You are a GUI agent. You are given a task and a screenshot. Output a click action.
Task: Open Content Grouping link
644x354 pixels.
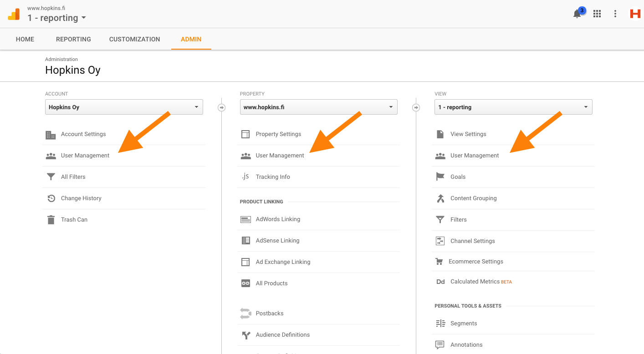tap(474, 198)
